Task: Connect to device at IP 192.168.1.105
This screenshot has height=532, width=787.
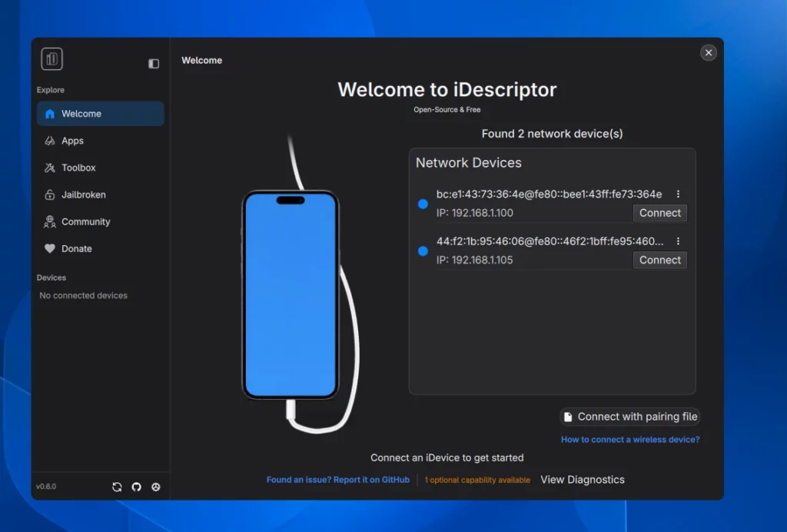Action: [660, 260]
